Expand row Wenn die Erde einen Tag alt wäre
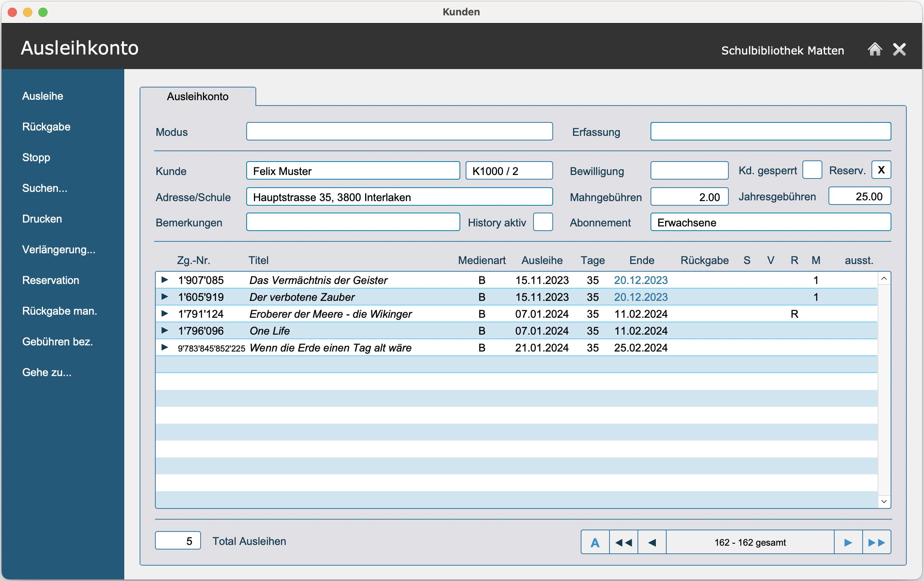924x581 pixels. (x=165, y=347)
